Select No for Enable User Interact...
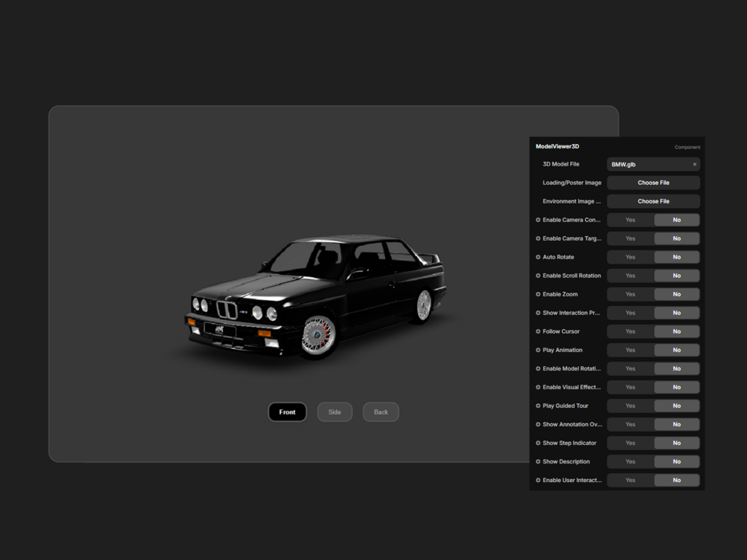The height and width of the screenshot is (560, 747). coord(676,480)
